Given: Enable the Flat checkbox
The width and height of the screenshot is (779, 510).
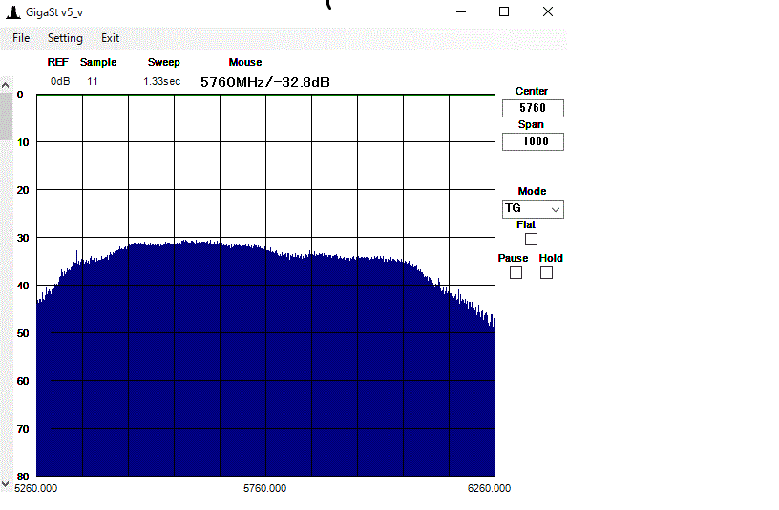Looking at the screenshot, I should [x=531, y=239].
